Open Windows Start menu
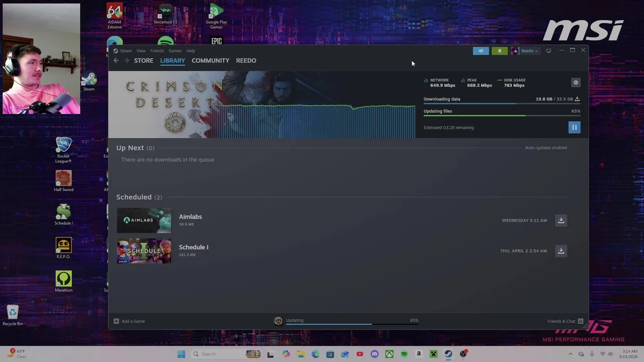 [x=181, y=354]
